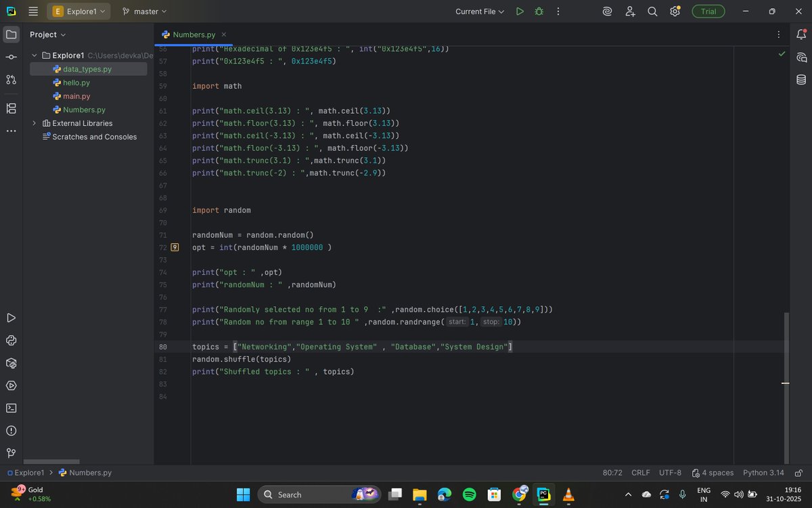Toggle the Project tool window folder icon
The width and height of the screenshot is (812, 508).
tap(11, 35)
